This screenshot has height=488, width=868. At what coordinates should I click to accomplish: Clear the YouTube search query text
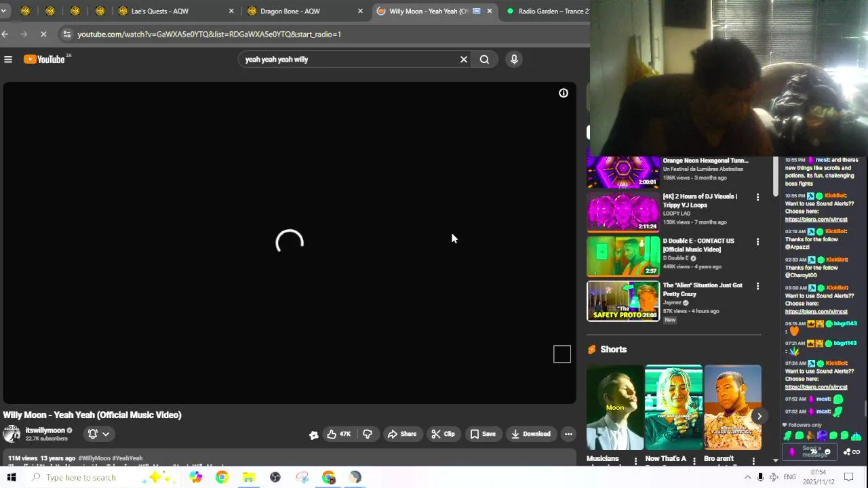[464, 60]
